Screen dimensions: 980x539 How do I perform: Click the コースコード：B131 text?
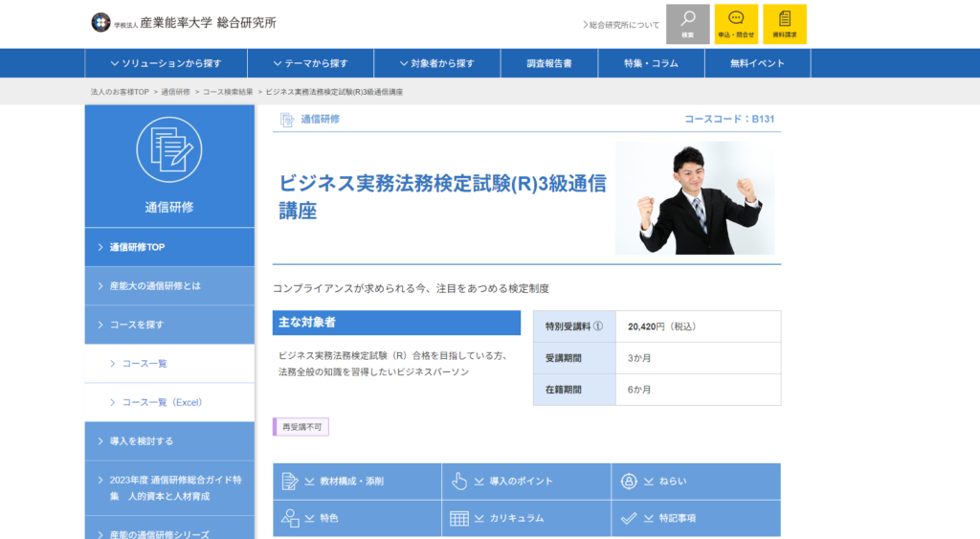click(729, 119)
